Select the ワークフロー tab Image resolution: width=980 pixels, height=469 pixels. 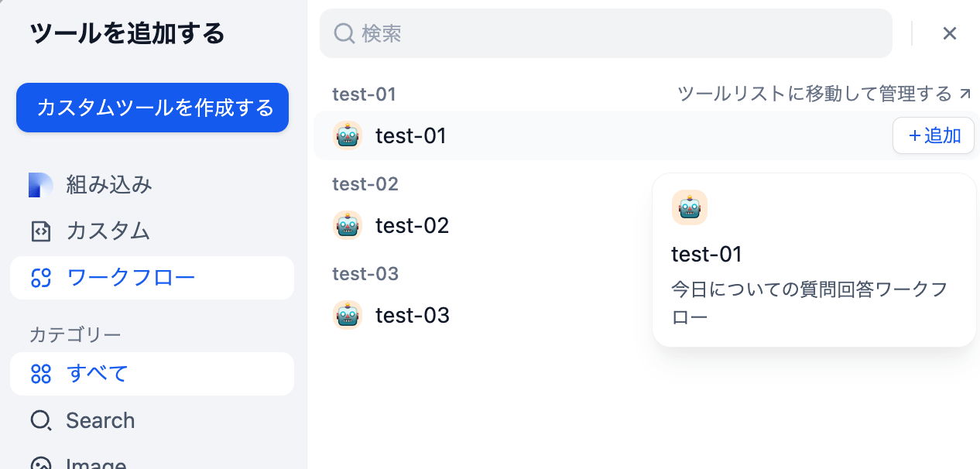coord(152,278)
